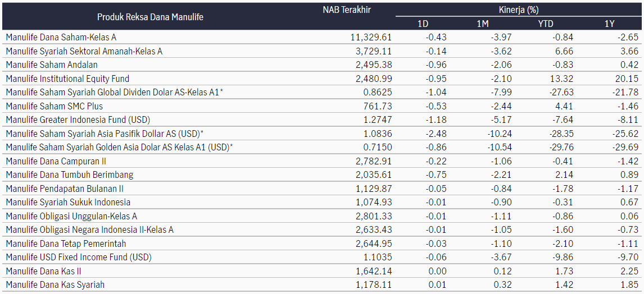Select the YTD performance column header
This screenshot has height=294, width=644.
(546, 24)
